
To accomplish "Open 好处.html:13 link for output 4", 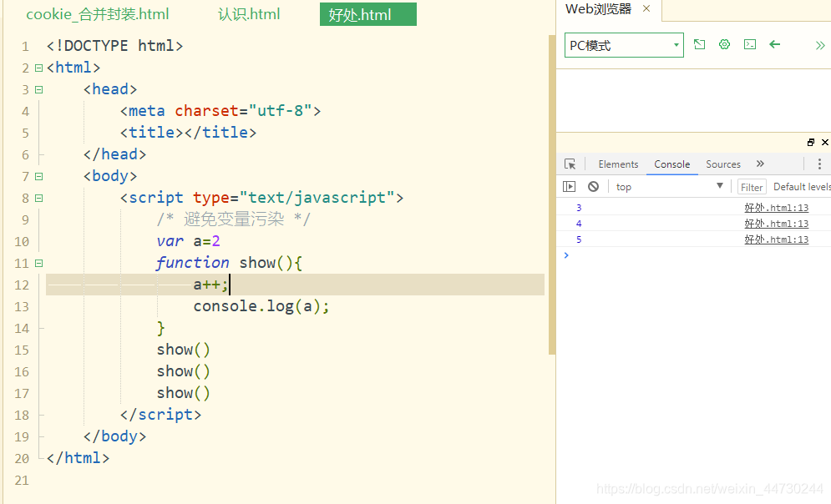I will [777, 224].
